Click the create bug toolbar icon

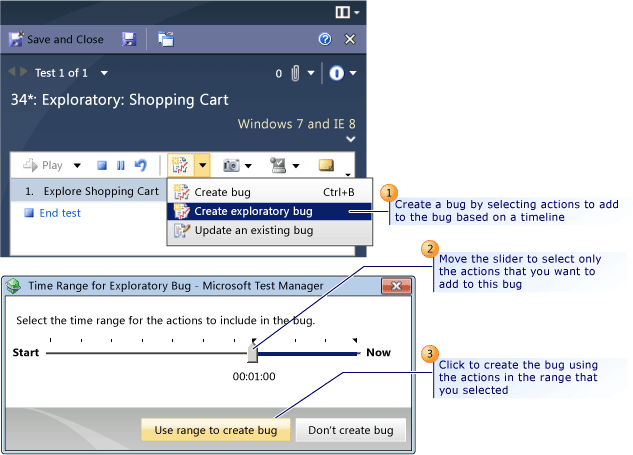[x=180, y=165]
